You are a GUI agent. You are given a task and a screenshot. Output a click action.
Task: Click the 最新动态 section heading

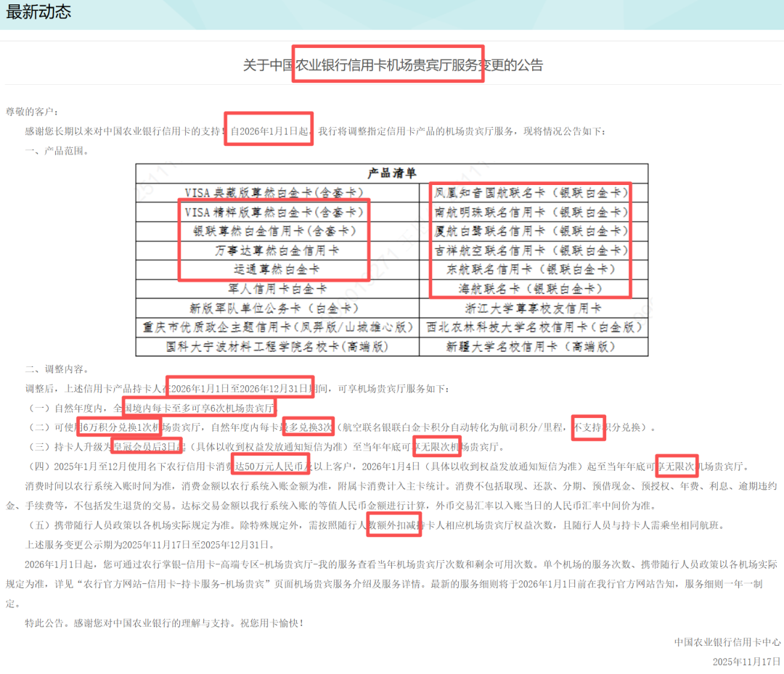tap(38, 12)
